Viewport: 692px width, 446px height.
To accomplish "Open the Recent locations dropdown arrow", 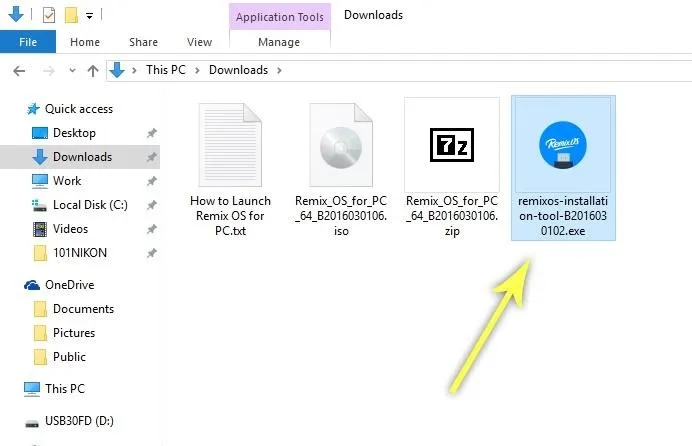I will 72,70.
